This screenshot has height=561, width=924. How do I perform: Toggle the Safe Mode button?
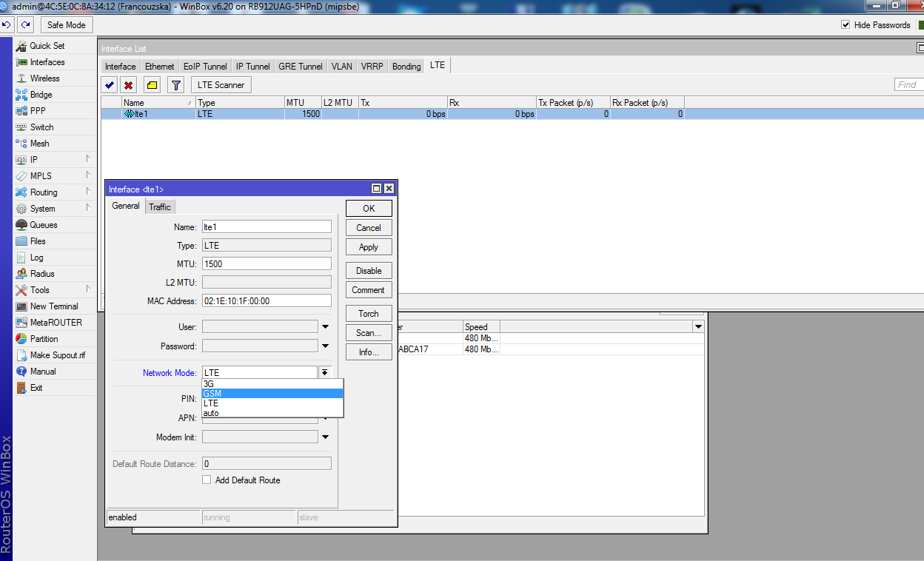point(66,25)
